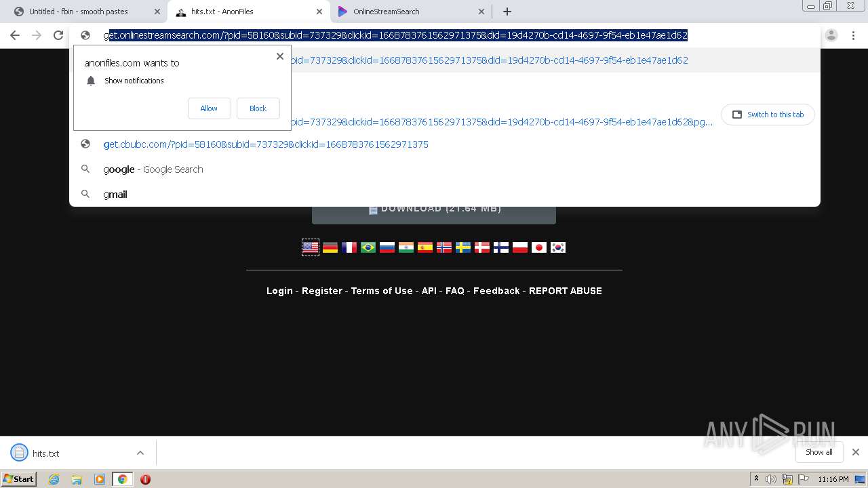The image size is (868, 488).
Task: Select the French flag language
Action: pos(349,247)
